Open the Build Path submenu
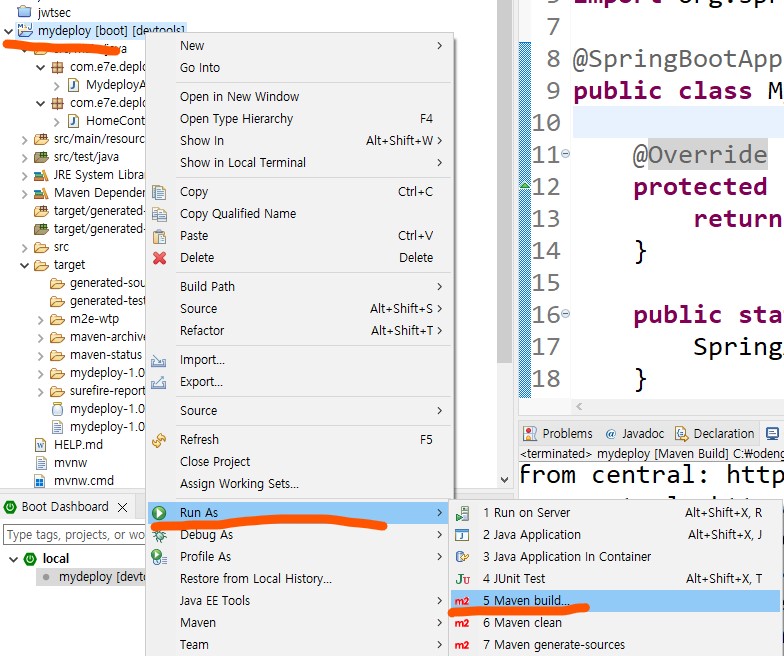 [300, 287]
